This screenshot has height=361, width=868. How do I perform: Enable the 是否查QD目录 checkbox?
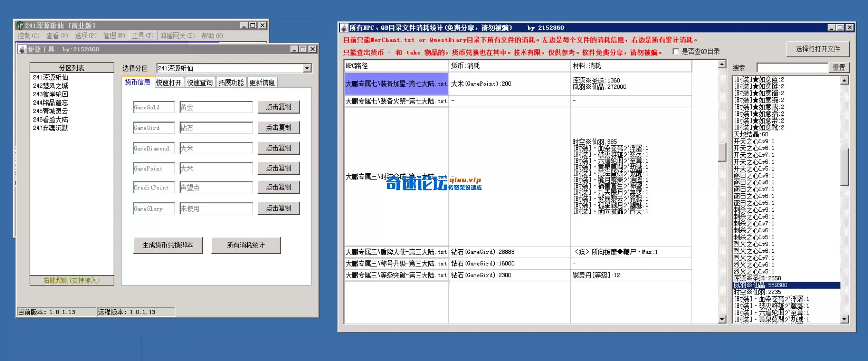pos(676,51)
